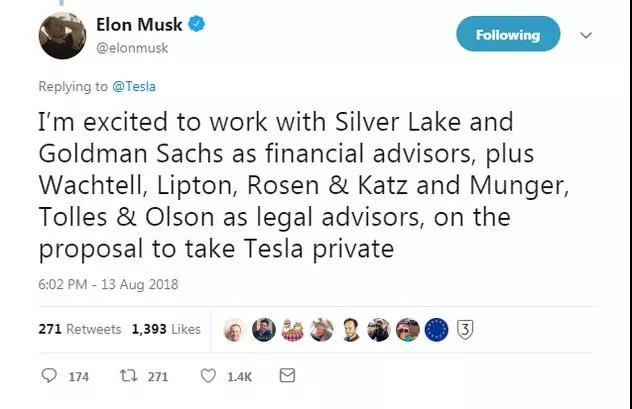Retweet this tweet using the arrows icon
This screenshot has height=409, width=632.
[128, 376]
